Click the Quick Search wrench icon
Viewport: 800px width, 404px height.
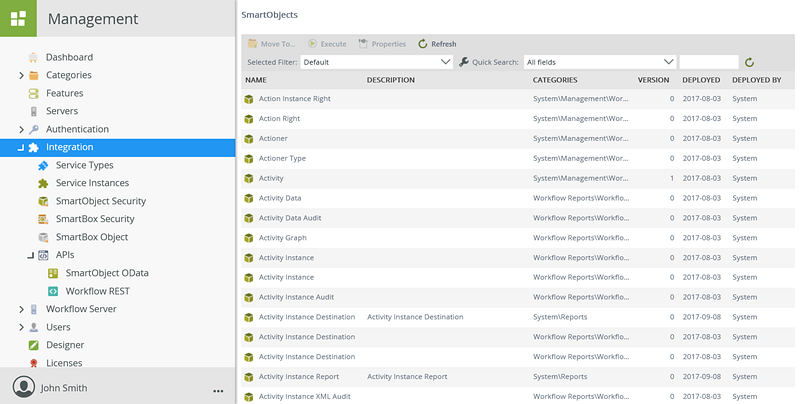pos(464,62)
